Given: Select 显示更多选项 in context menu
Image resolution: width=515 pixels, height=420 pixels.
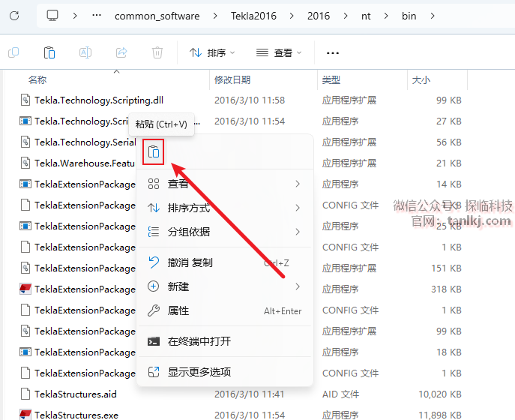Looking at the screenshot, I should [x=199, y=372].
